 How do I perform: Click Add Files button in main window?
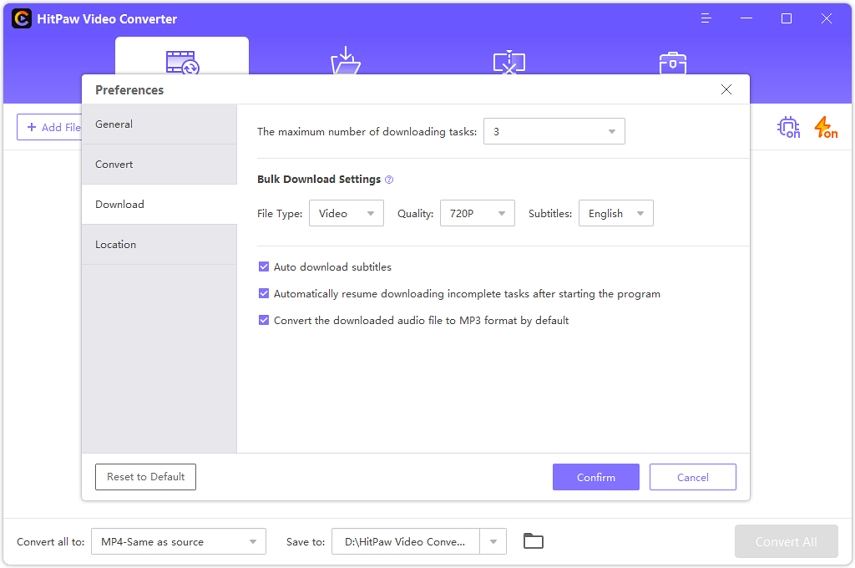(x=49, y=127)
